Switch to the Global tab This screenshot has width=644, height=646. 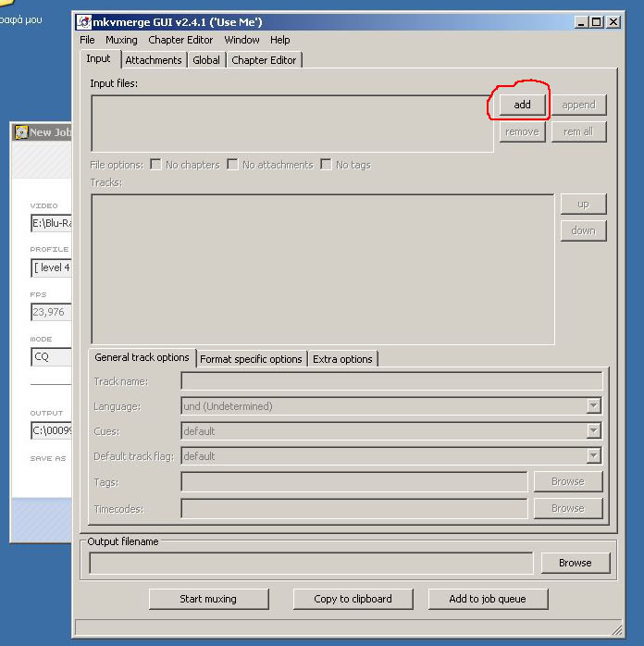pyautogui.click(x=206, y=60)
